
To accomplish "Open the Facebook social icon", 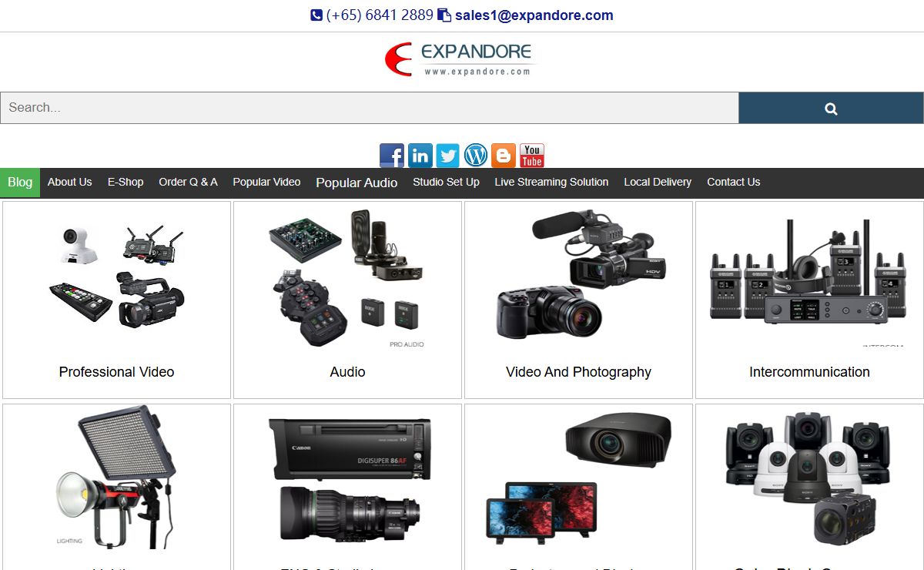I will [391, 155].
